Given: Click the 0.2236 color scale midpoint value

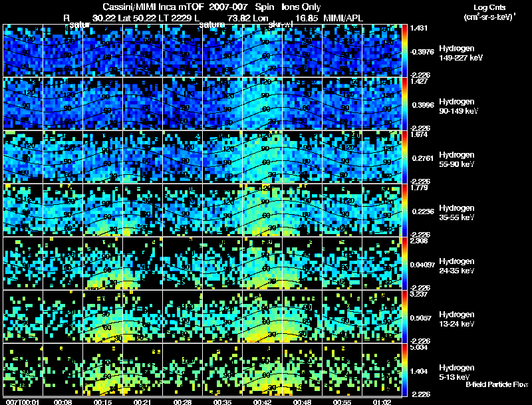Looking at the screenshot, I should 423,211.
